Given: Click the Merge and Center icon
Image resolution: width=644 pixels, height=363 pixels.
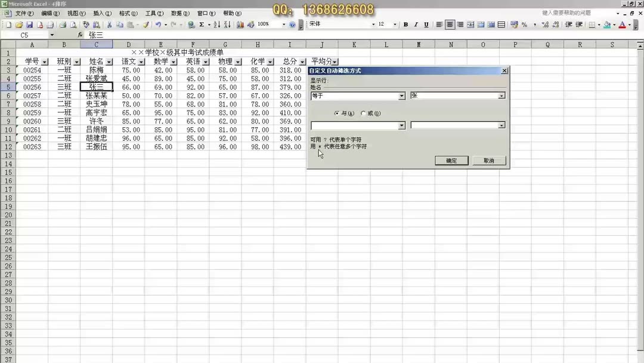Looking at the screenshot, I should [470, 24].
